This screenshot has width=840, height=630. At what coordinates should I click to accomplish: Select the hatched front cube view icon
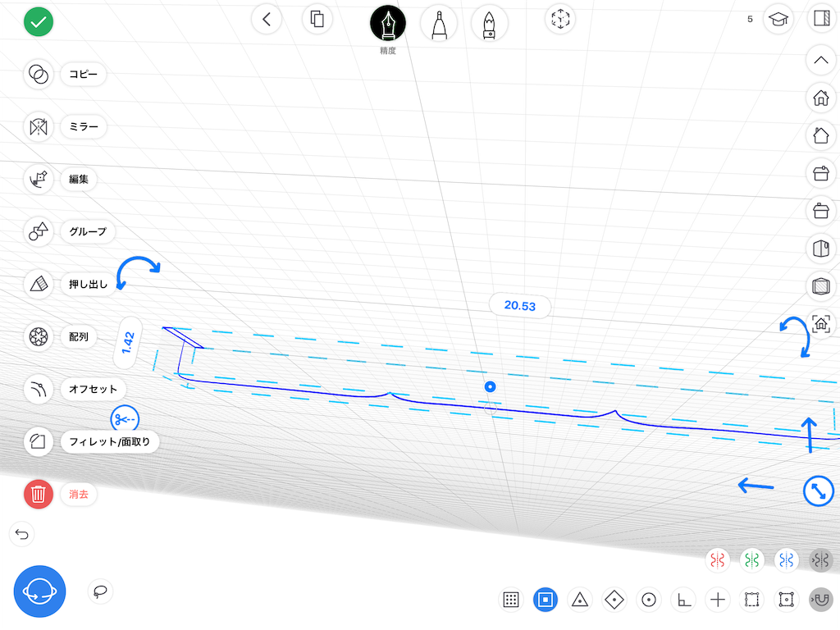tap(821, 285)
